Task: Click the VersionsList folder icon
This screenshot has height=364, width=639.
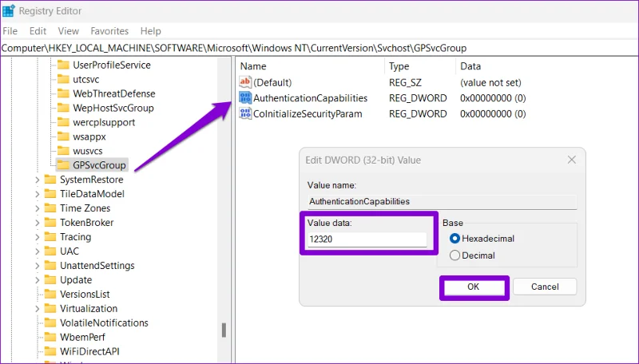Action: (50, 294)
